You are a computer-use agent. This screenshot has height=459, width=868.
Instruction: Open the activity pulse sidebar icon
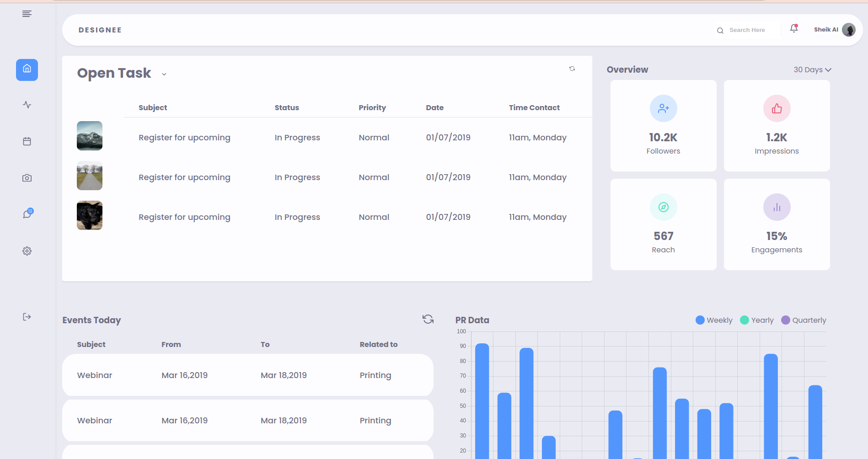tap(27, 105)
